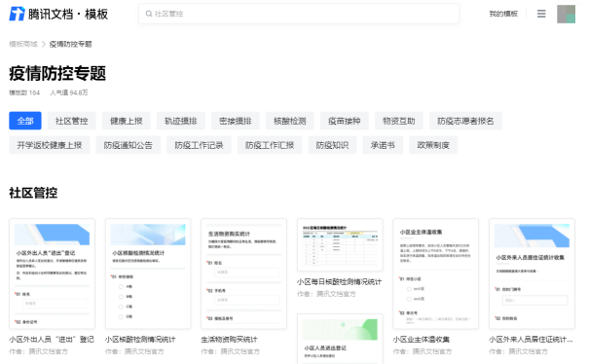
Task: Choose the 物资互助 filter
Action: [x=398, y=121]
